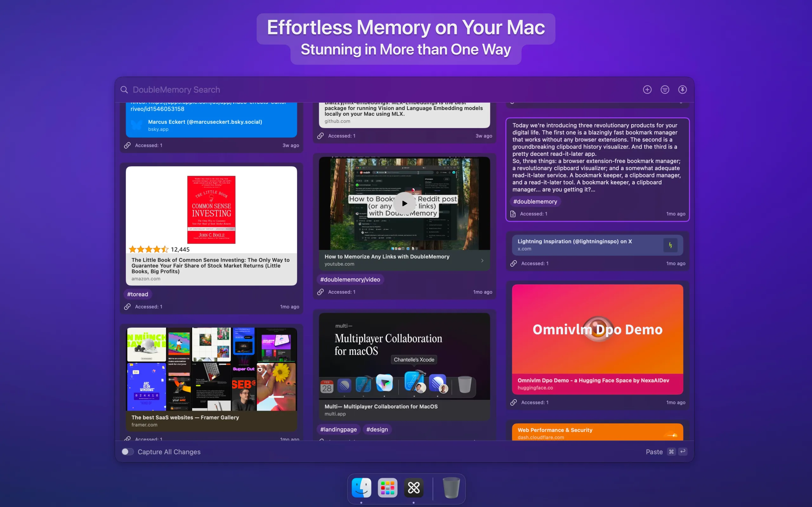Screen dimensions: 812x507
Task: Click the link icon on the Common Sense Investing card
Action: click(x=128, y=306)
